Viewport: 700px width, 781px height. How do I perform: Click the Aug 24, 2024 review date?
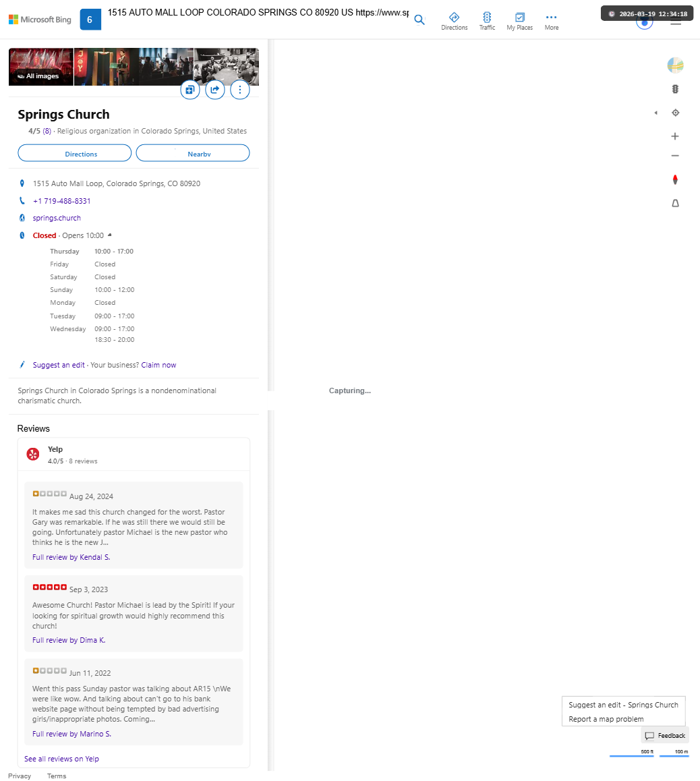[91, 496]
